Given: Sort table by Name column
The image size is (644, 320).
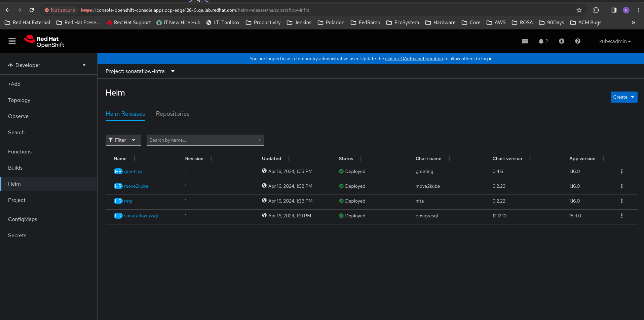Looking at the screenshot, I should pos(125,158).
